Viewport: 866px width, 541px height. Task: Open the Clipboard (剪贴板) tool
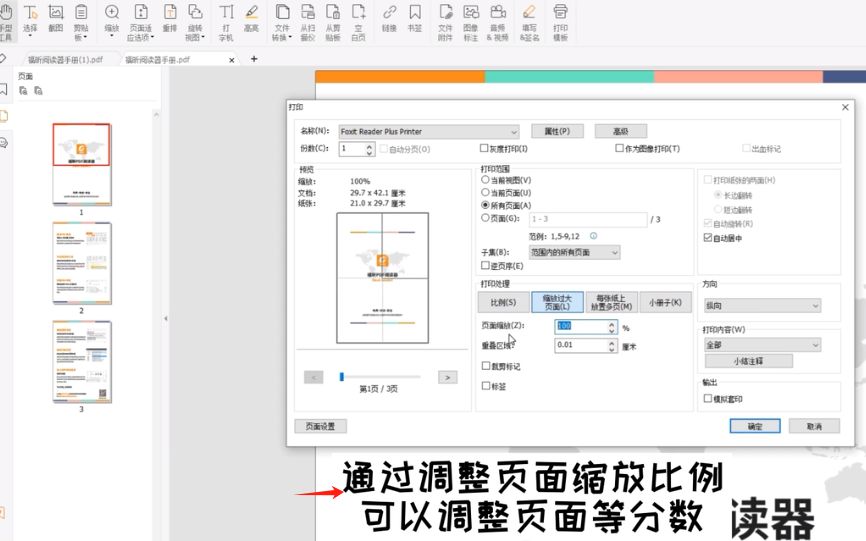click(81, 22)
